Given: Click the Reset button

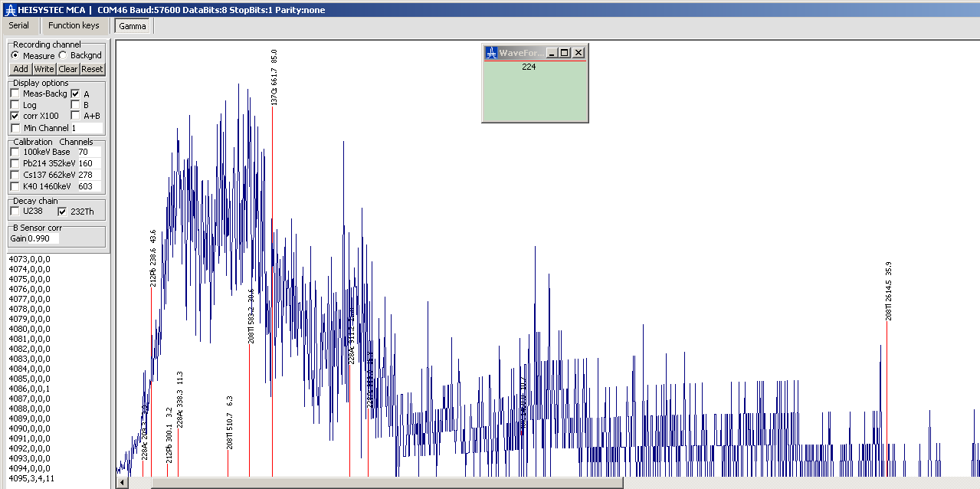Looking at the screenshot, I should pos(92,69).
